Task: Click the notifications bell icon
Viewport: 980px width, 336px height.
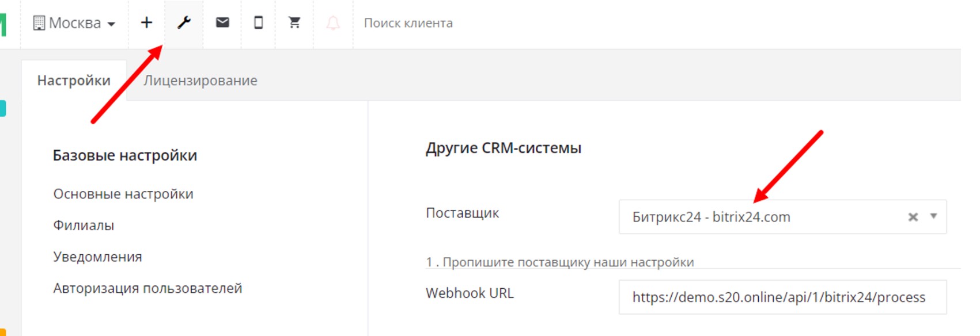Action: pos(333,23)
